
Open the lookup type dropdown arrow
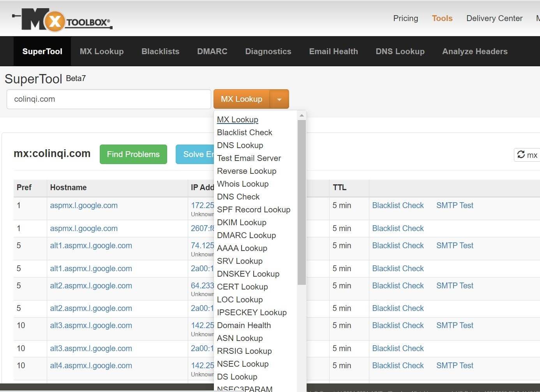pyautogui.click(x=279, y=99)
